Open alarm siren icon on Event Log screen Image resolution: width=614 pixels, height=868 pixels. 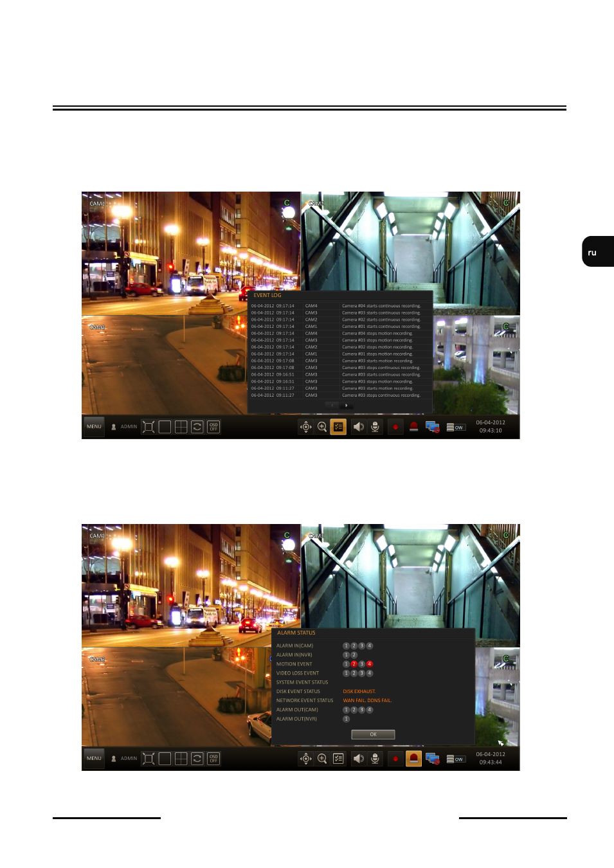pyautogui.click(x=414, y=427)
